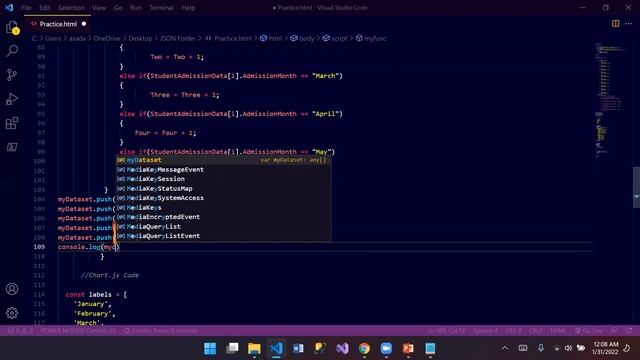Show hidden system tray icons
Screen dimensions: 640x360
(505, 348)
